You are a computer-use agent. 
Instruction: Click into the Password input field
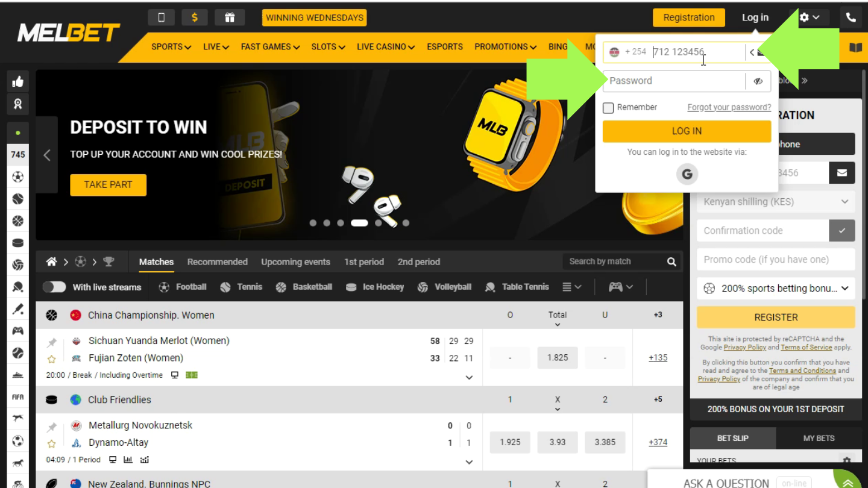tap(674, 81)
